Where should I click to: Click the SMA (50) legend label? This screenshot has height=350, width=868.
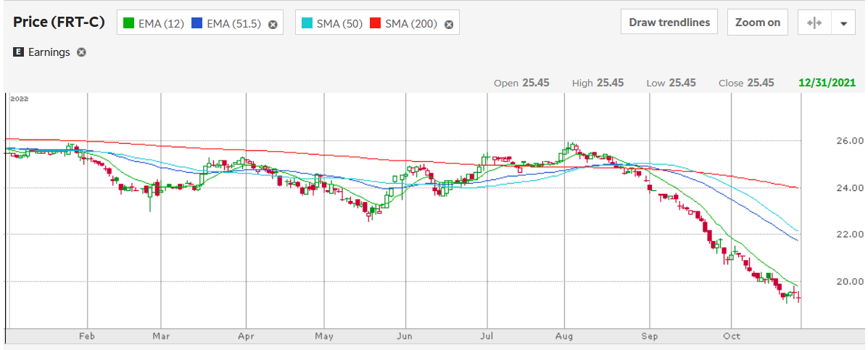pyautogui.click(x=338, y=24)
